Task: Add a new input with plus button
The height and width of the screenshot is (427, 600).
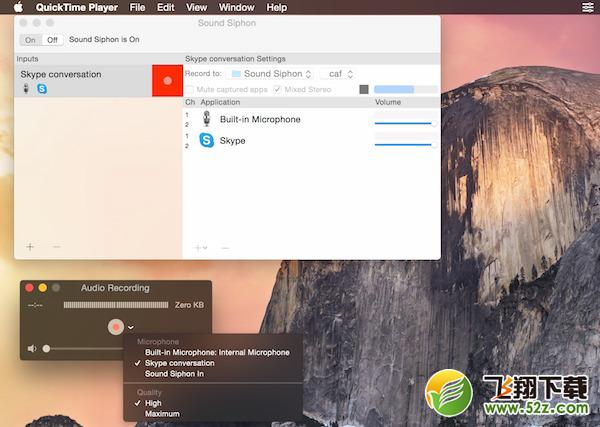Action: (30, 247)
